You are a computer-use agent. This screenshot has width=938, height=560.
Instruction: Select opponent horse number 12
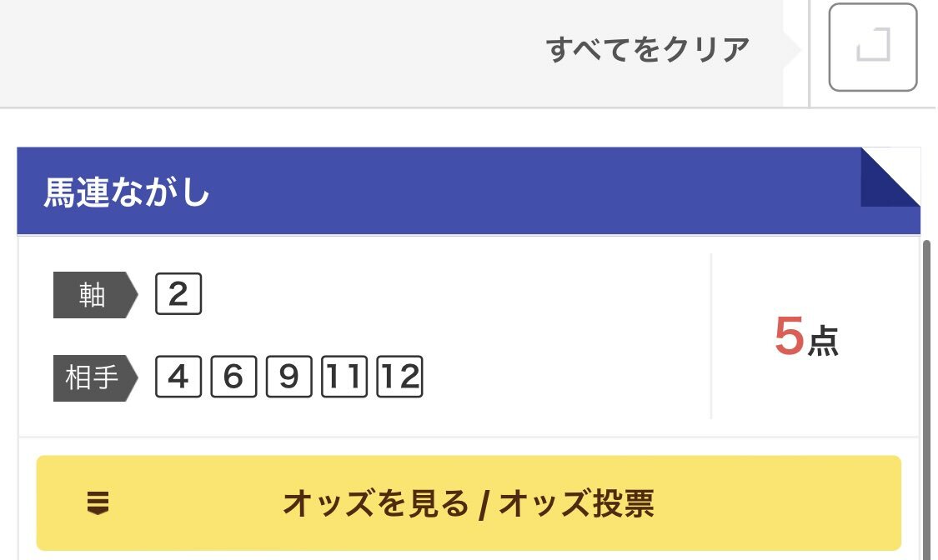[399, 377]
